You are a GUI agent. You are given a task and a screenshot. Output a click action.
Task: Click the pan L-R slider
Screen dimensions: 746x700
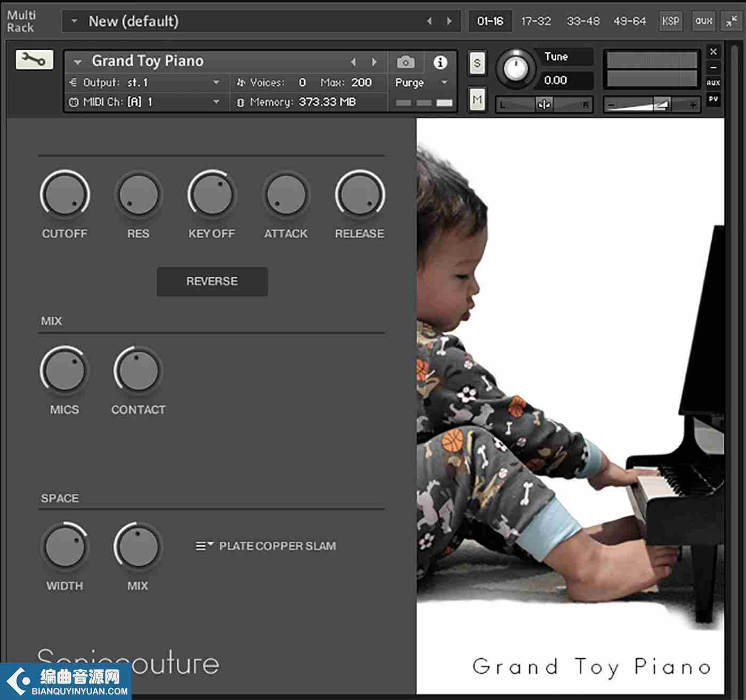[544, 104]
